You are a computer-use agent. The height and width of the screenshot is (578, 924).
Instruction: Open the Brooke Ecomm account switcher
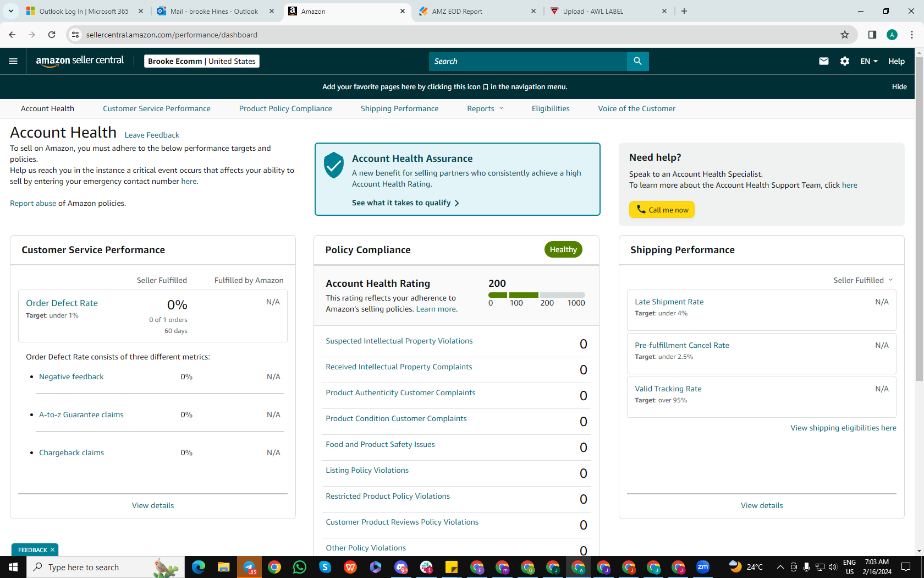click(202, 61)
